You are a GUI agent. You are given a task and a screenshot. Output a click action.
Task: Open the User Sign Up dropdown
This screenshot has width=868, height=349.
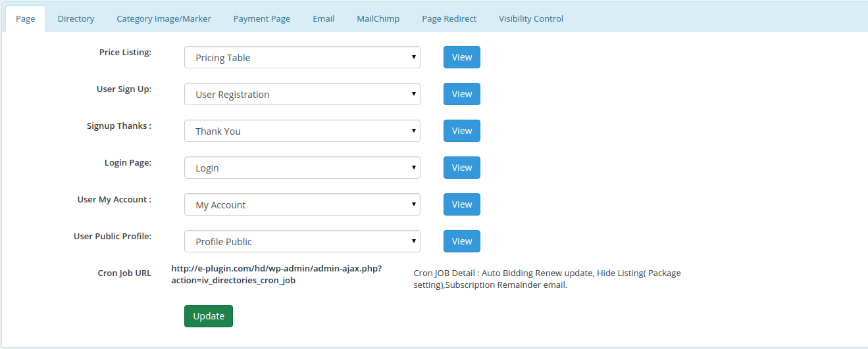point(302,94)
